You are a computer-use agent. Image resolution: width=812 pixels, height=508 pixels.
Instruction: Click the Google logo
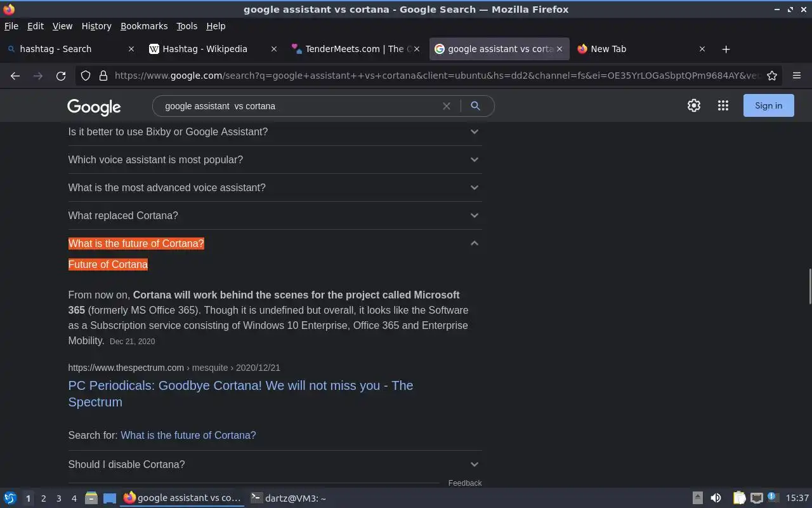[94, 107]
